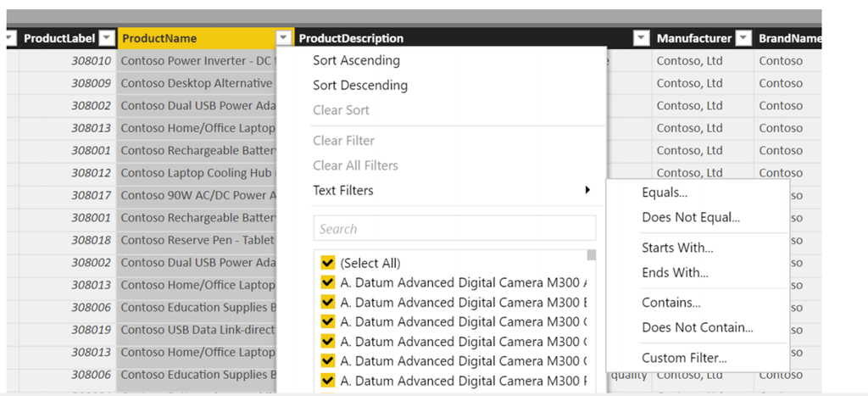Uncheck the first A. Datum Advanced Digital Camera item
The width and height of the screenshot is (868, 396).
click(x=328, y=282)
